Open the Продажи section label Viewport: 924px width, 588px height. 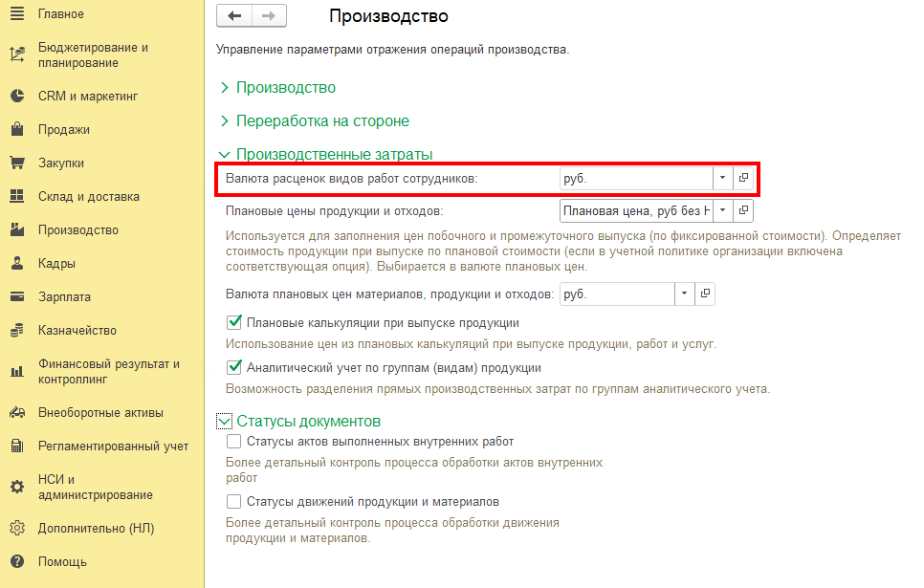pyautogui.click(x=64, y=130)
